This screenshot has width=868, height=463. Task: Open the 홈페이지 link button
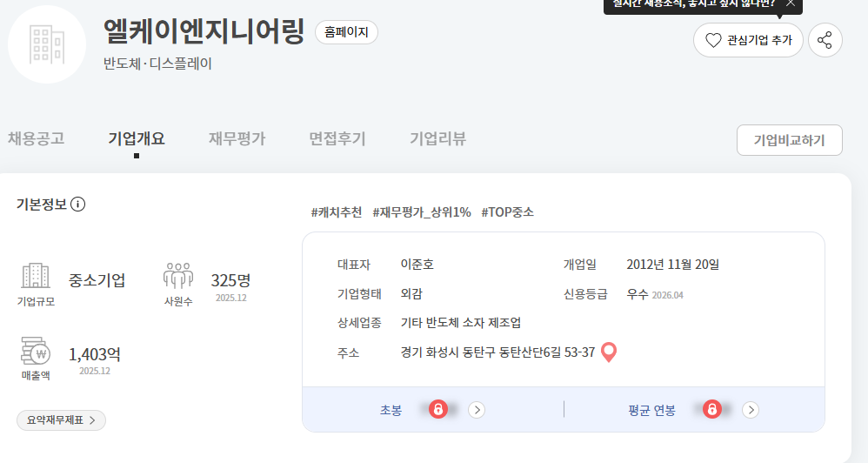click(x=346, y=32)
